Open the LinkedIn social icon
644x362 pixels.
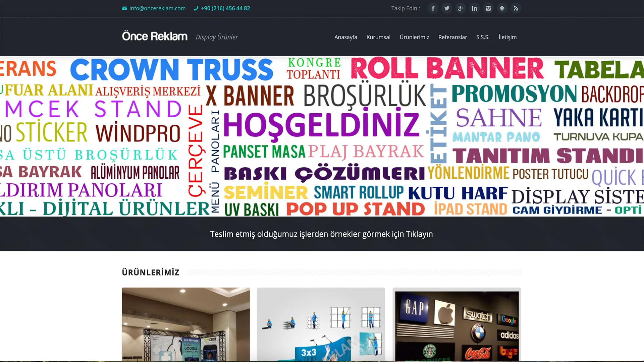[474, 8]
